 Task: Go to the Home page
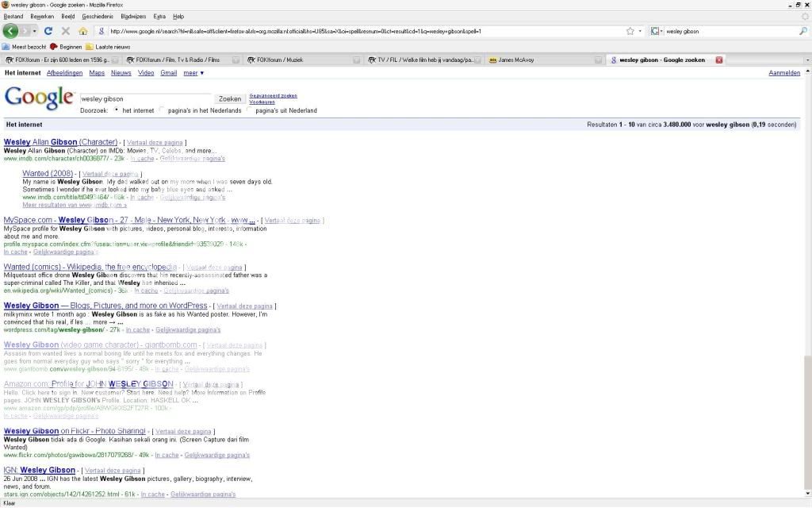click(82, 31)
